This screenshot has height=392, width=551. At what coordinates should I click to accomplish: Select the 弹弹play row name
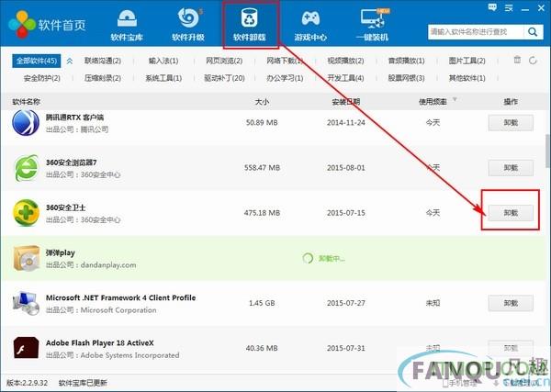point(60,252)
